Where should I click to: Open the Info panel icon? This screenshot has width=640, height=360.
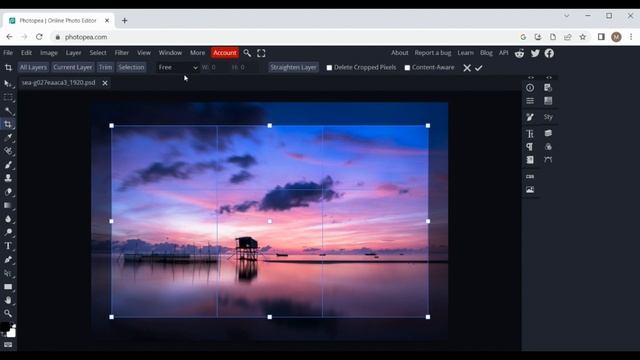tap(530, 88)
